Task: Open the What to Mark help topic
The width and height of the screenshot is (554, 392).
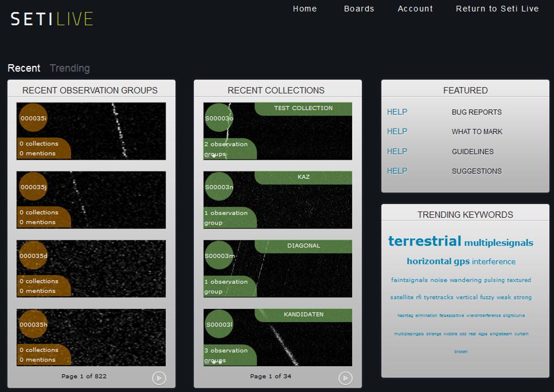Action: pyautogui.click(x=477, y=132)
